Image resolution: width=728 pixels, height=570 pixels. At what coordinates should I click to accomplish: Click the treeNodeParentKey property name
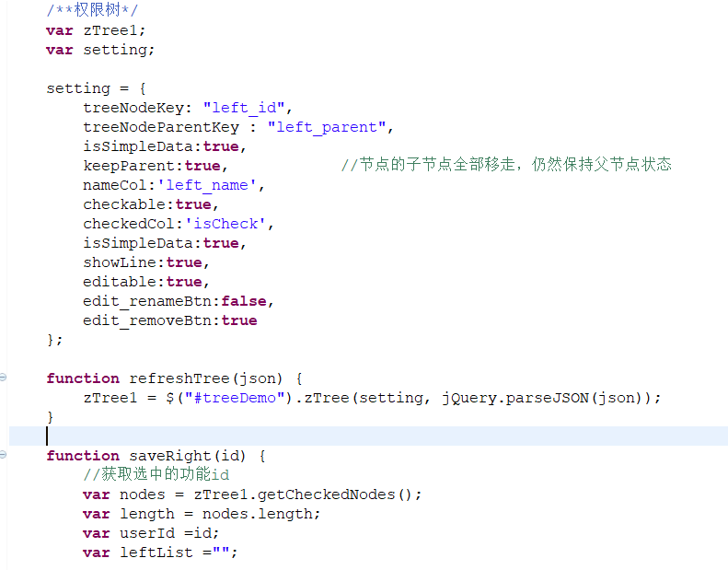tap(161, 127)
